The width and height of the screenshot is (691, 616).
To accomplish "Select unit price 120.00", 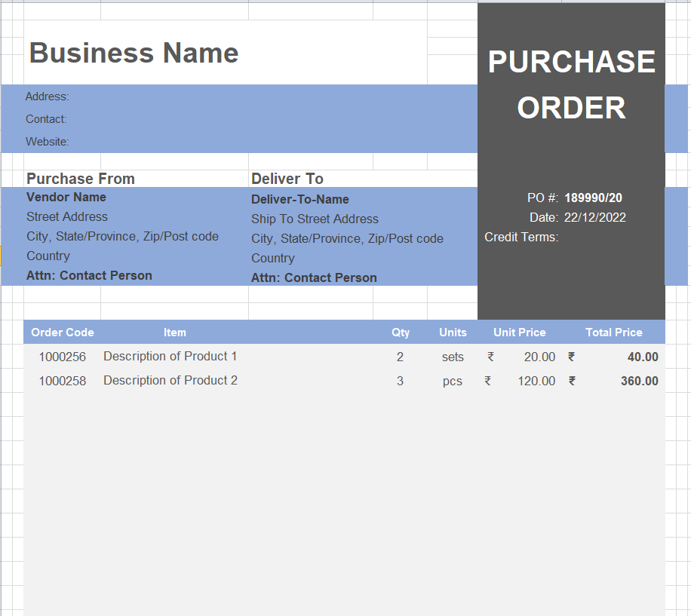I will tap(536, 381).
